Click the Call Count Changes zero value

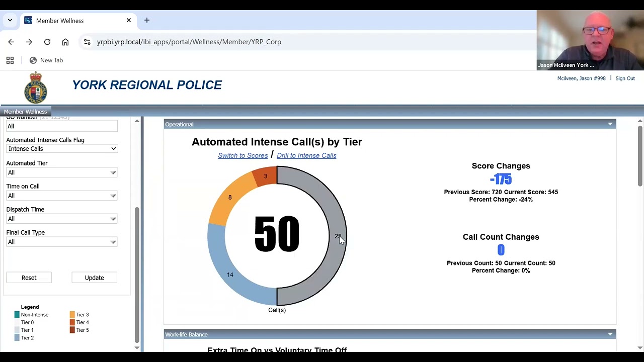coord(501,250)
